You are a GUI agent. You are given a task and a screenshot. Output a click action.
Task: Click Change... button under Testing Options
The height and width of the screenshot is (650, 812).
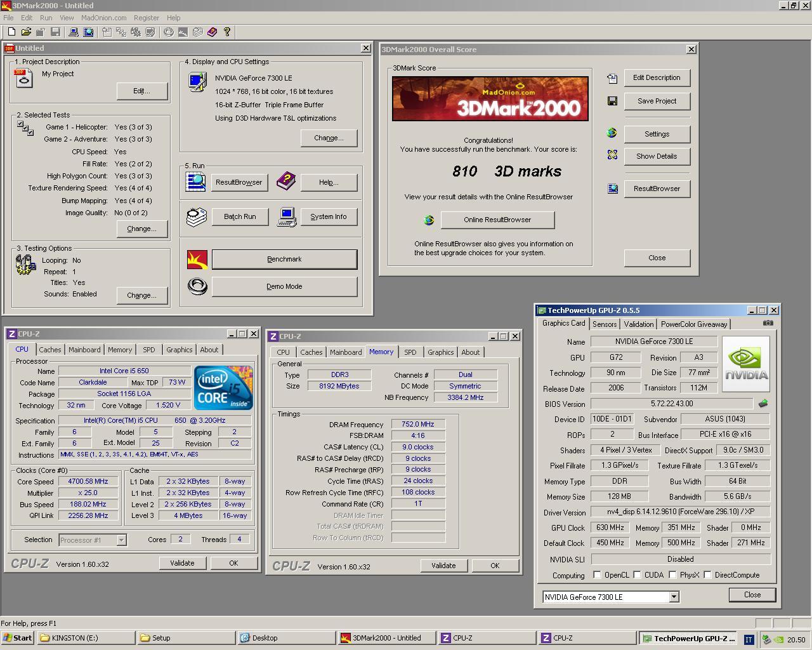(x=142, y=295)
